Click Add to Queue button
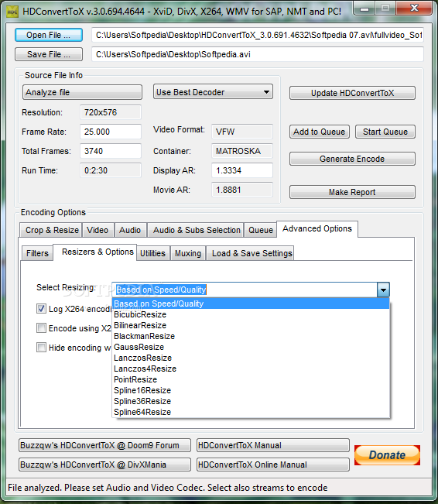 (x=320, y=132)
